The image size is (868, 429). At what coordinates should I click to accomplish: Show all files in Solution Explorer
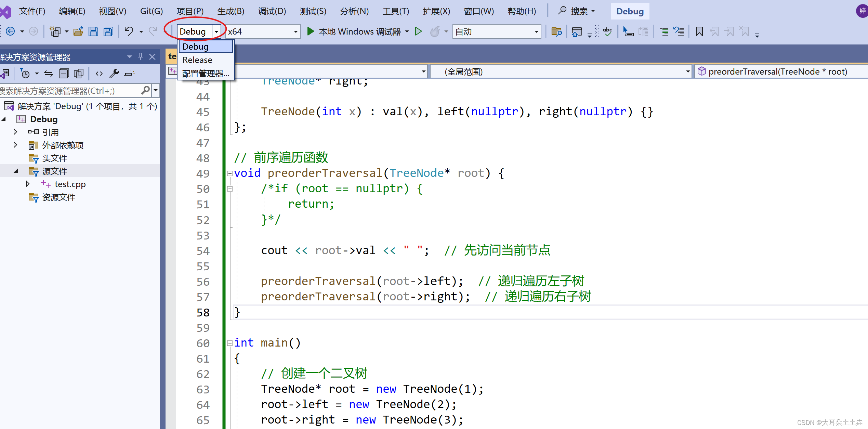tap(79, 73)
